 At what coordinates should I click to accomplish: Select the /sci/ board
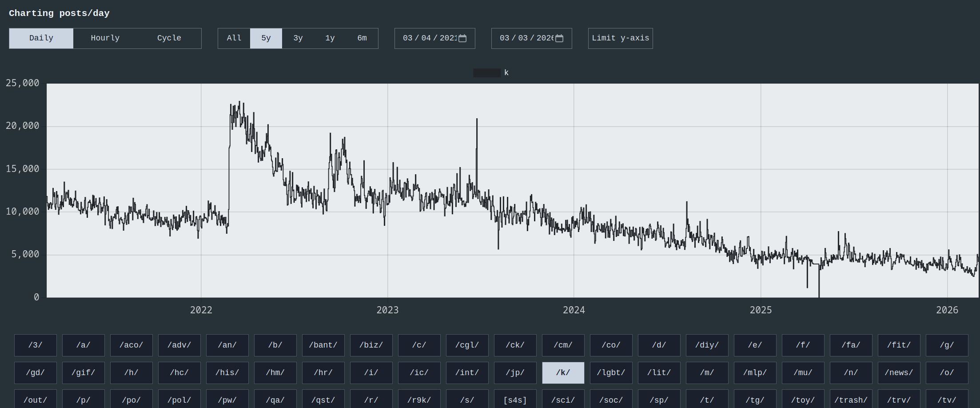563,399
